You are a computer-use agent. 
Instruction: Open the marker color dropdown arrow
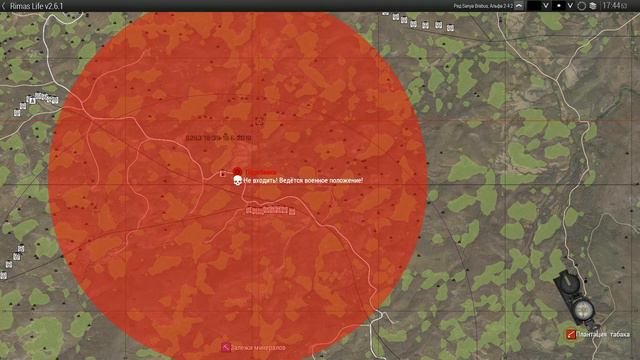click(546, 6)
